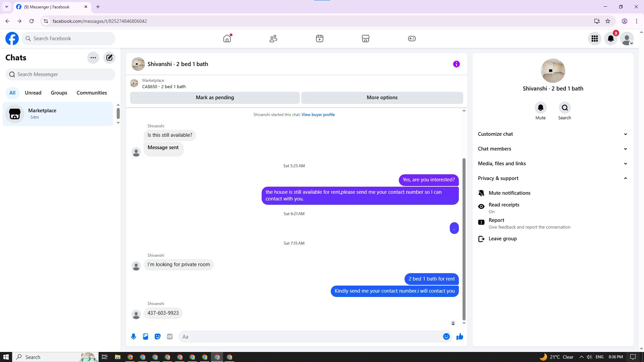The image size is (644, 362).
Task: Open the Marketplace icon in top navigation
Action: point(366,39)
